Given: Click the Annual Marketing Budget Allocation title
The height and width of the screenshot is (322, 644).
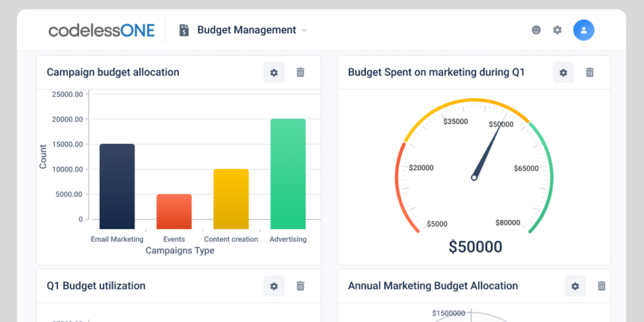Looking at the screenshot, I should coord(433,286).
